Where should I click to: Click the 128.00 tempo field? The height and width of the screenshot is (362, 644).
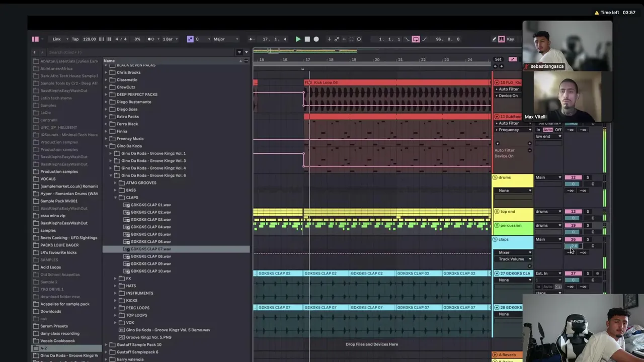[90, 39]
